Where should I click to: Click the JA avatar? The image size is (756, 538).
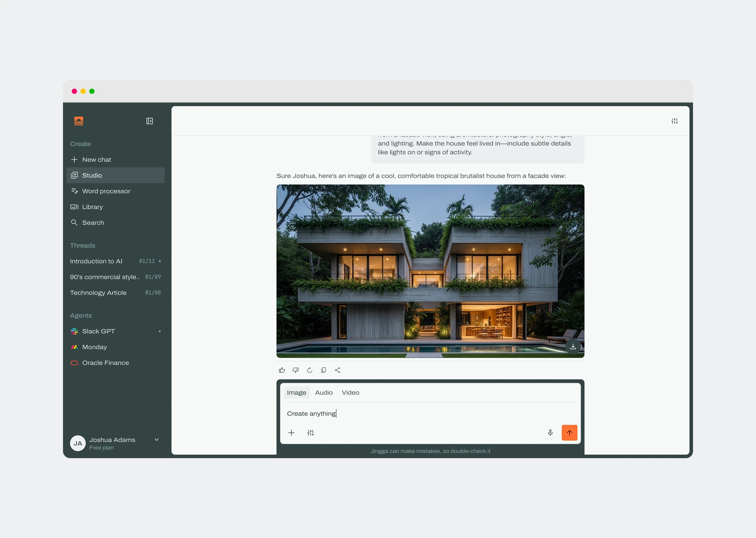(x=78, y=443)
